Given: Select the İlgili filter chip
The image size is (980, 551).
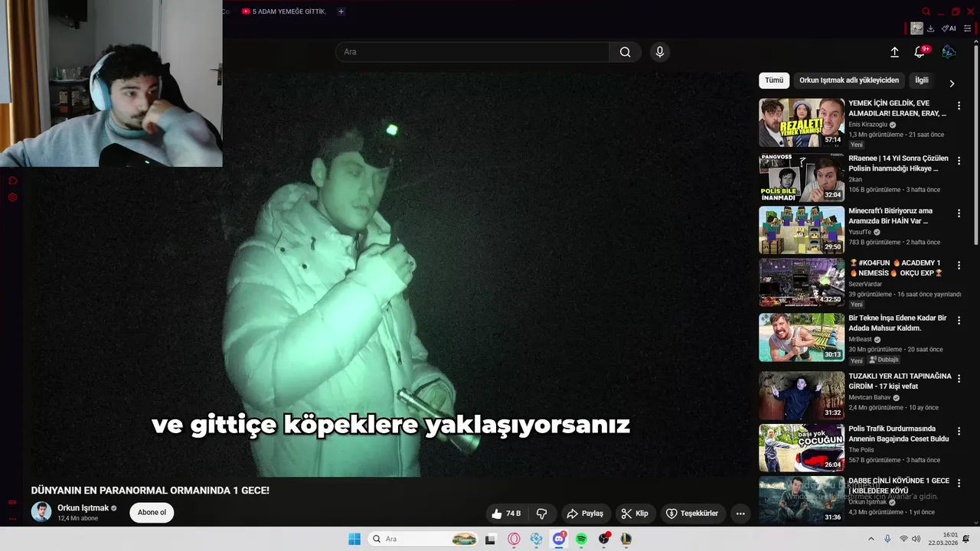Looking at the screenshot, I should 922,80.
